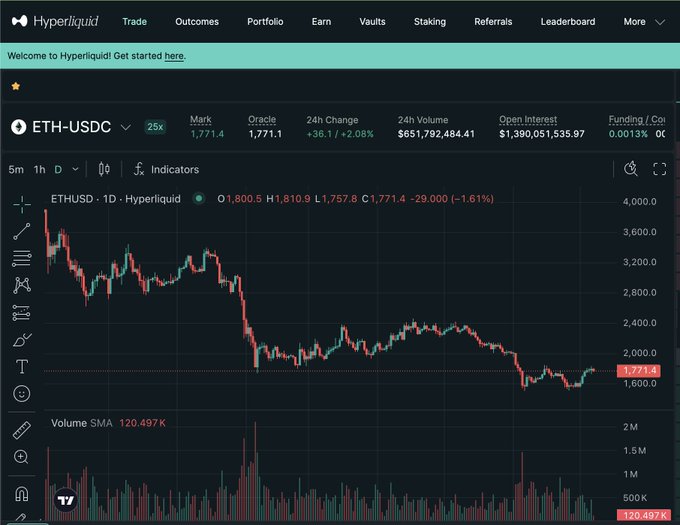Expand the ETH-USDC pair selector chevron
680x525 pixels.
pyautogui.click(x=125, y=127)
